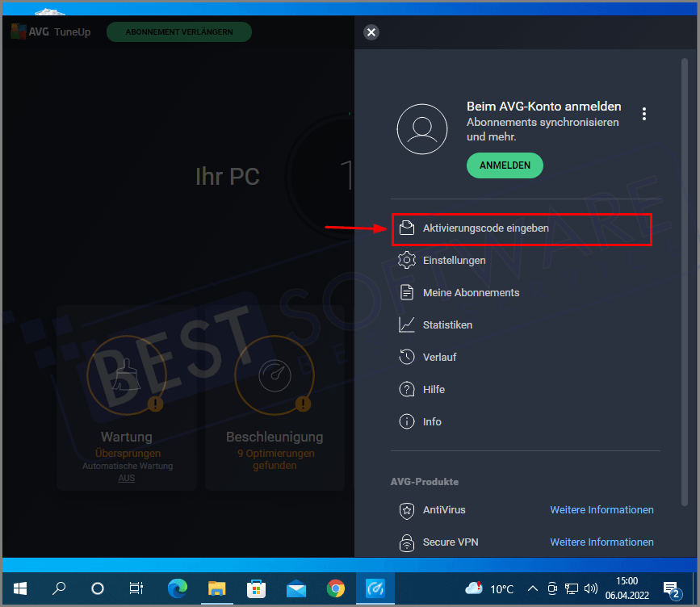Open the three-dot account menu
The height and width of the screenshot is (607, 700).
644,114
